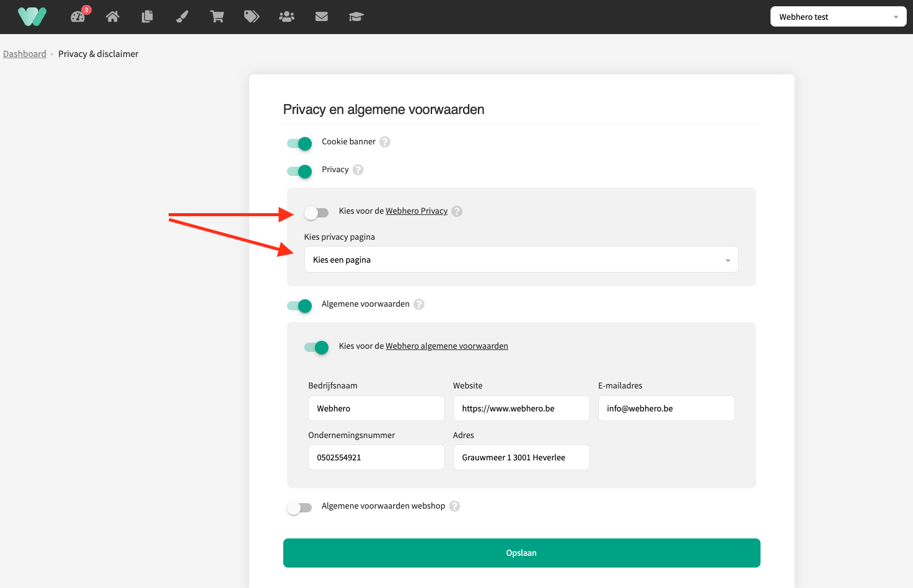Click the Kies privacy pagina label
Screen dimensions: 913x588
coord(340,237)
